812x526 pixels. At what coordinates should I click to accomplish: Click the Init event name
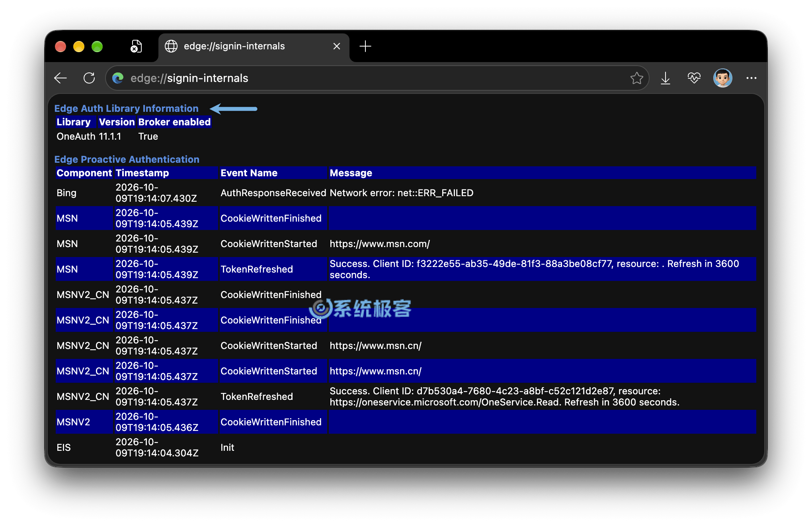[227, 448]
